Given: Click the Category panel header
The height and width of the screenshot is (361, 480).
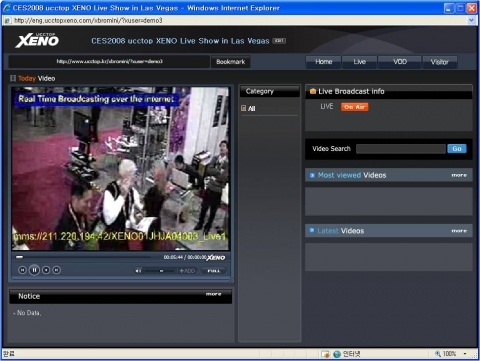Looking at the screenshot, I should pos(269,91).
